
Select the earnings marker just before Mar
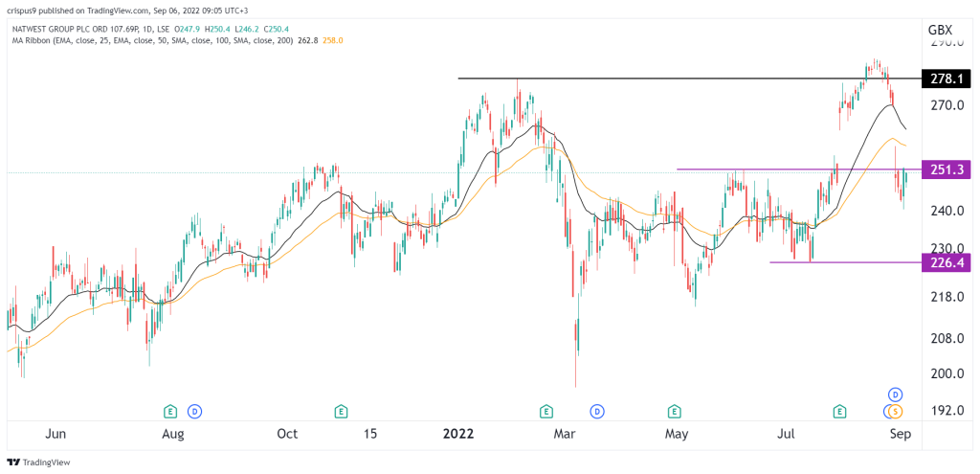(546, 411)
